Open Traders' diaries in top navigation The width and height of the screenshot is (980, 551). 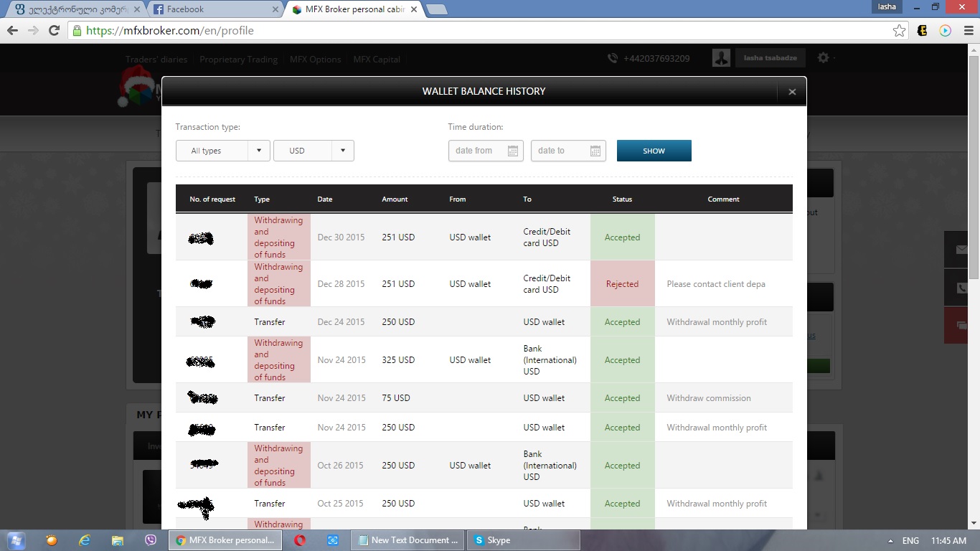[x=156, y=60]
